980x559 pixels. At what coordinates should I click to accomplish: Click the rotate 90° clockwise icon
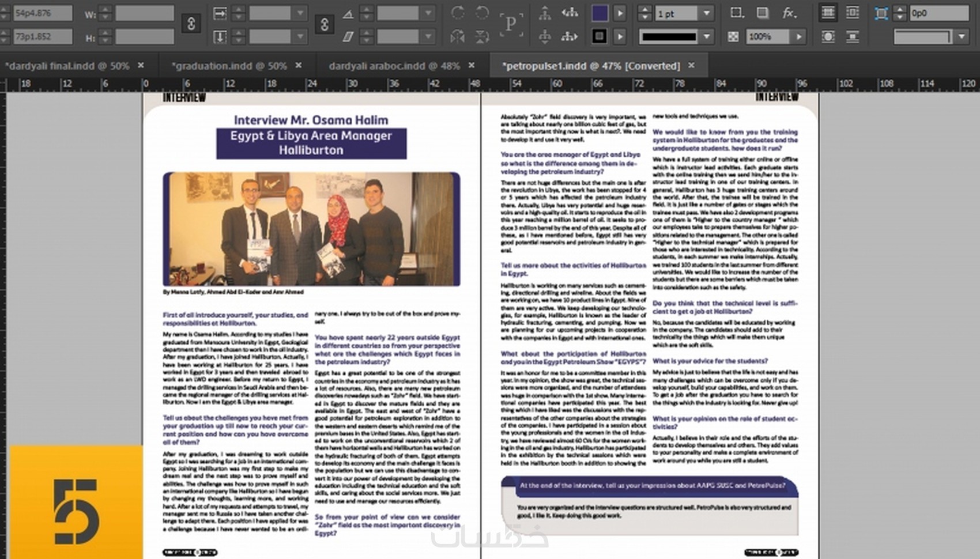coord(458,13)
